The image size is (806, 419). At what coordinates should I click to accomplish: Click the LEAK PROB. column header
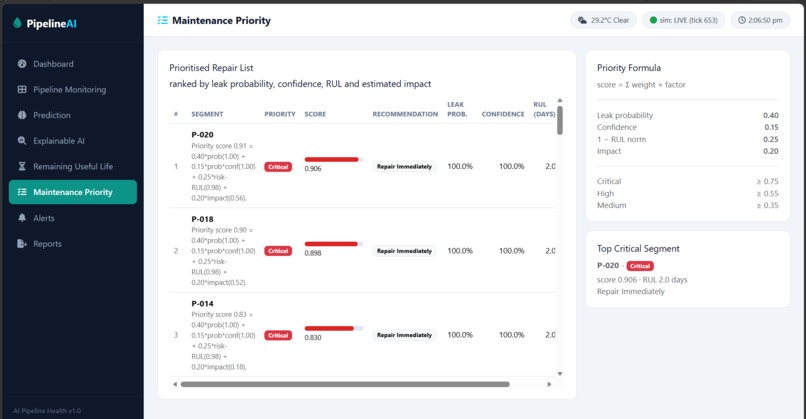click(x=457, y=109)
